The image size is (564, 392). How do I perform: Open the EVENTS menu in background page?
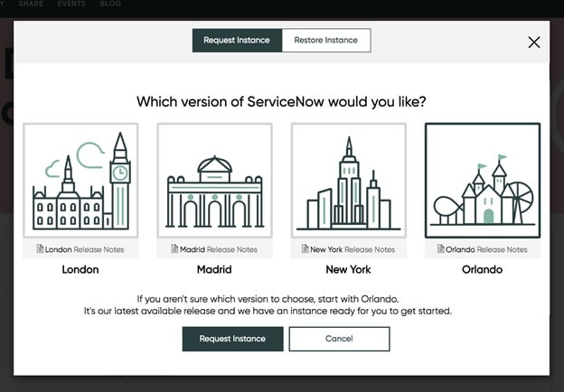71,4
